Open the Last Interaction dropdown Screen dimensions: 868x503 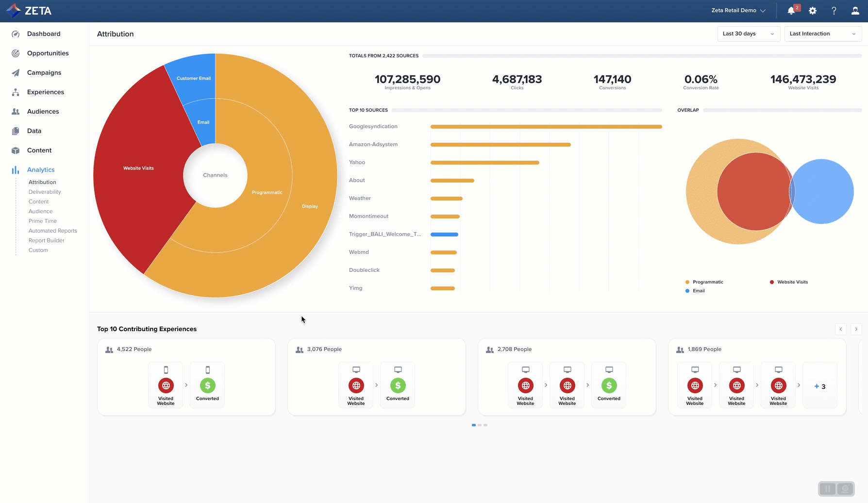[822, 34]
